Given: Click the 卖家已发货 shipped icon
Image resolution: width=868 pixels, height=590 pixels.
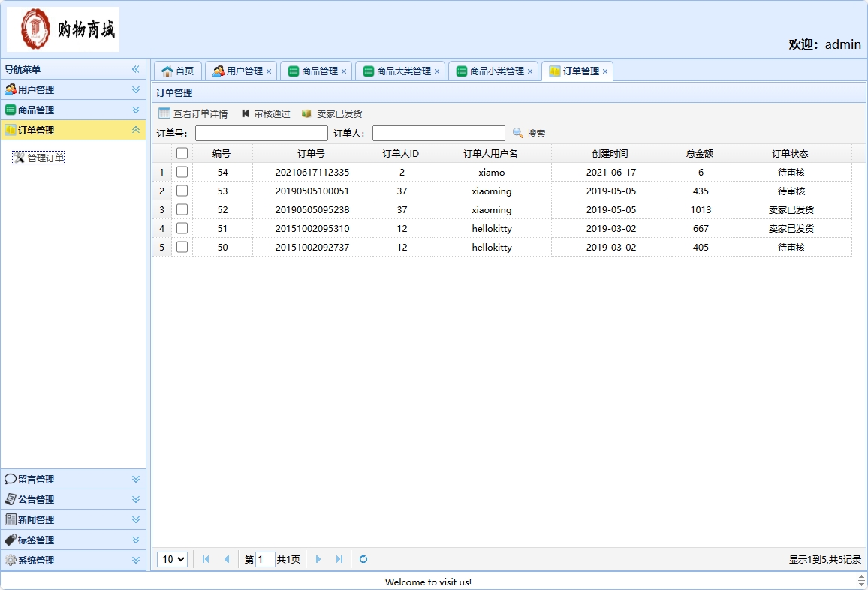Looking at the screenshot, I should coord(306,113).
